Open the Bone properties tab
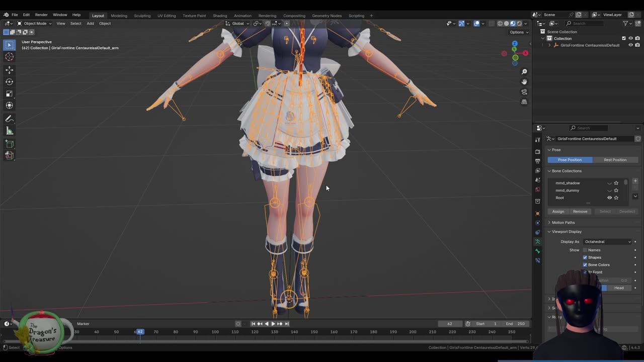The width and height of the screenshot is (644, 362). pyautogui.click(x=537, y=251)
